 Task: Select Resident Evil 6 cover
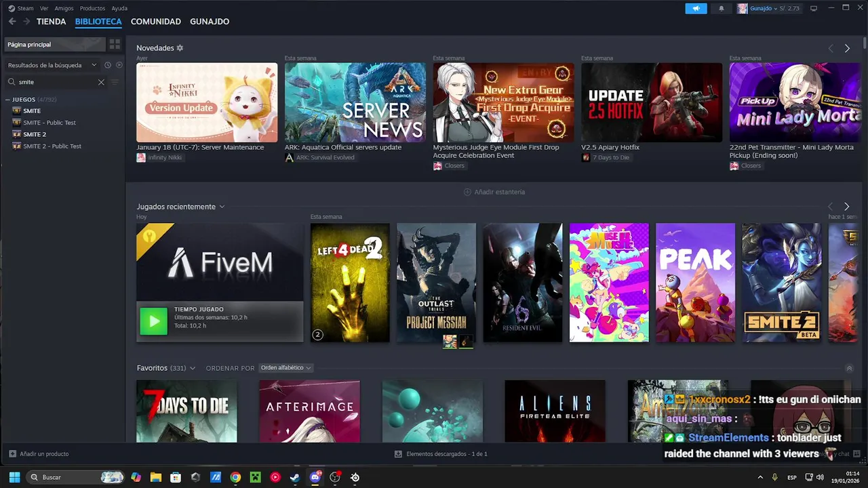pyautogui.click(x=523, y=283)
